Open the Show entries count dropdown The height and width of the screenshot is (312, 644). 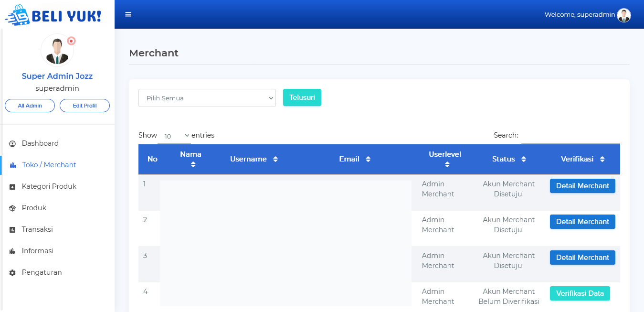(x=174, y=136)
